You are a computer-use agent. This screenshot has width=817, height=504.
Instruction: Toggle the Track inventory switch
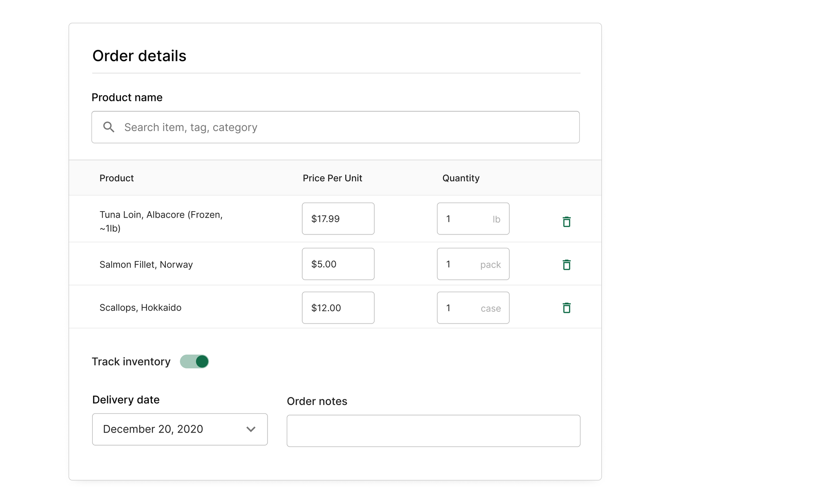pos(194,361)
